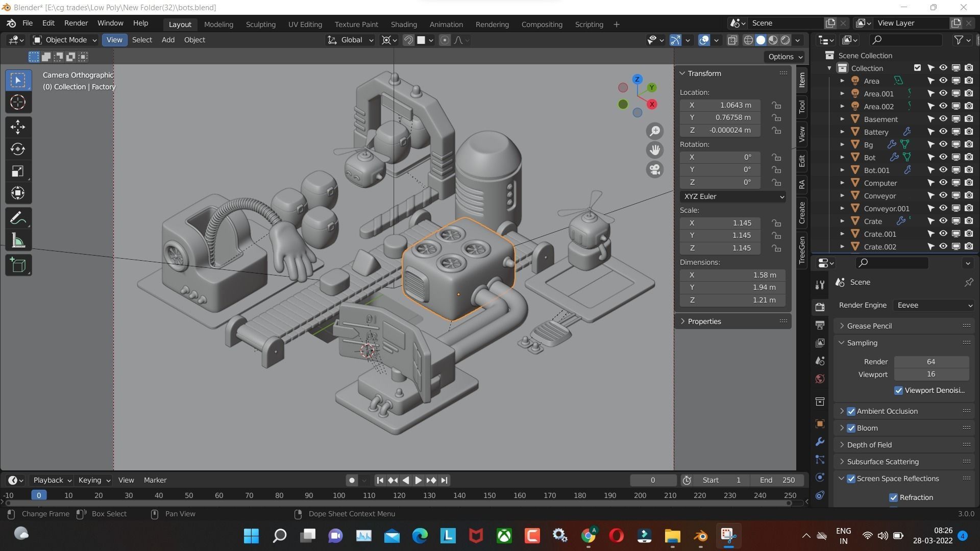This screenshot has height=551, width=980.
Task: Click the timeline Marker menu button
Action: click(155, 480)
